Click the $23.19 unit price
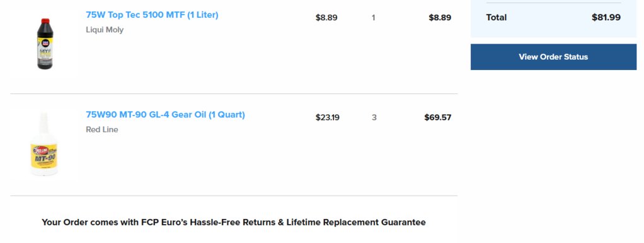 (327, 117)
